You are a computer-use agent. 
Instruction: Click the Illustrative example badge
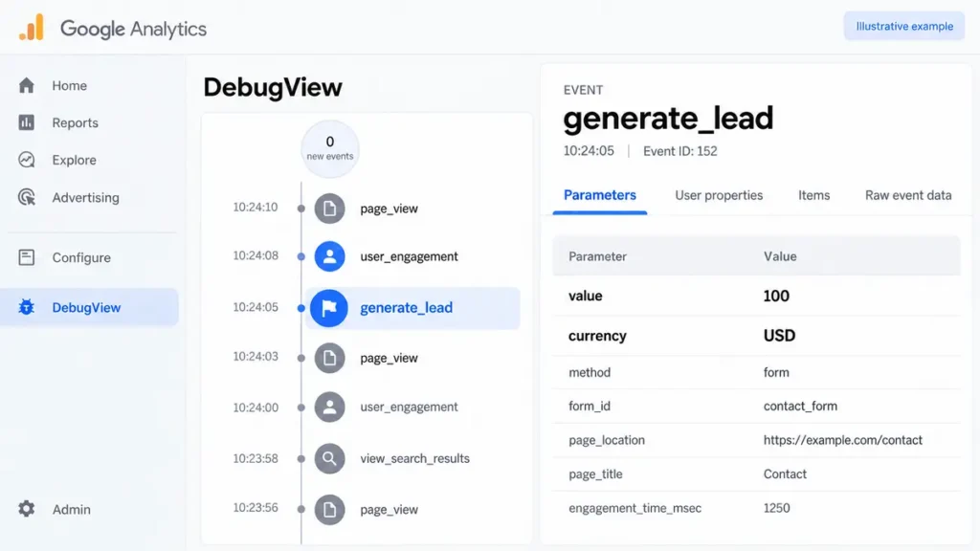(x=903, y=26)
